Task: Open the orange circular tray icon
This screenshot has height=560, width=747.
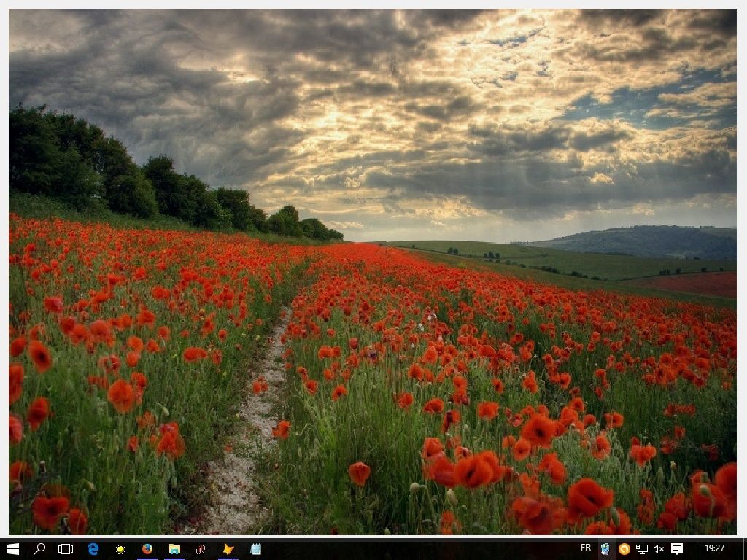Action: [x=624, y=551]
